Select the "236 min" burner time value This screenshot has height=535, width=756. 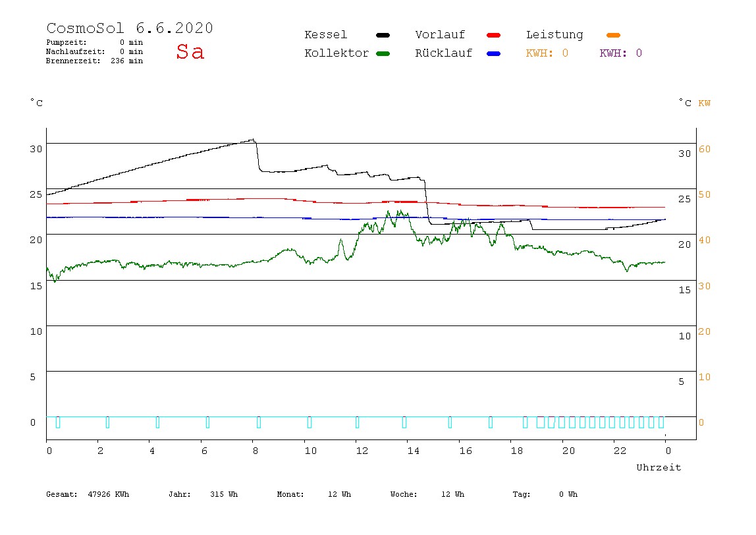click(127, 61)
